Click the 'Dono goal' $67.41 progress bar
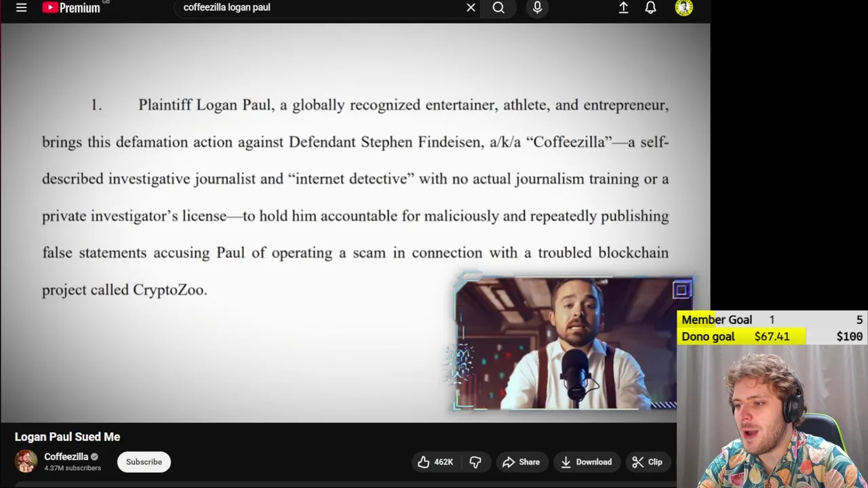 [x=741, y=337]
